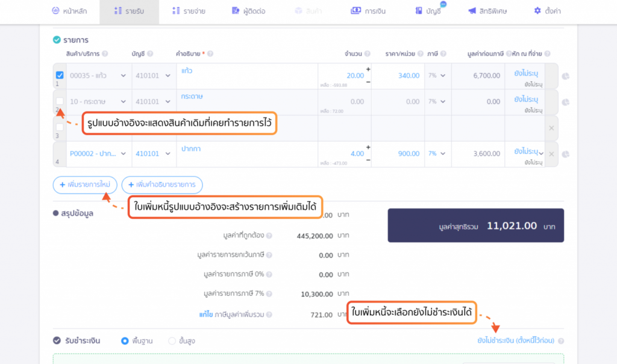
Task: Click the pie chart icon on row 1
Action: [565, 76]
